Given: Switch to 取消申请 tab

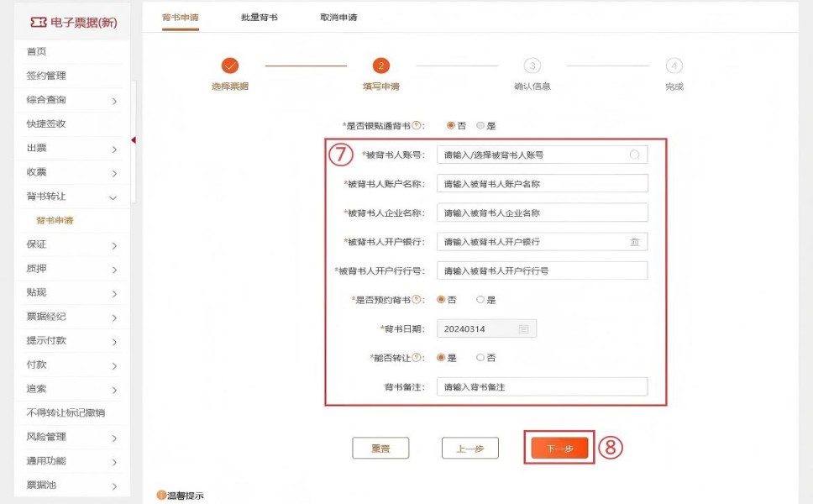Looking at the screenshot, I should click(338, 17).
